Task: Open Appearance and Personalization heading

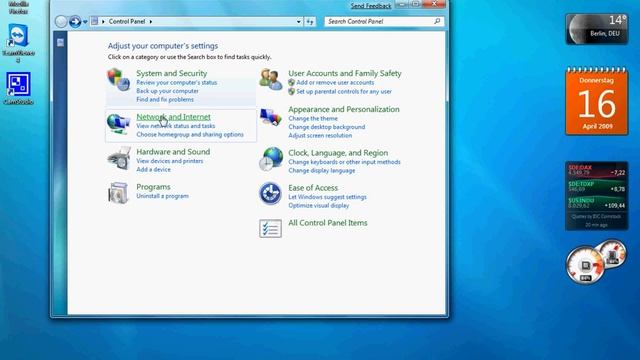Action: click(x=344, y=109)
